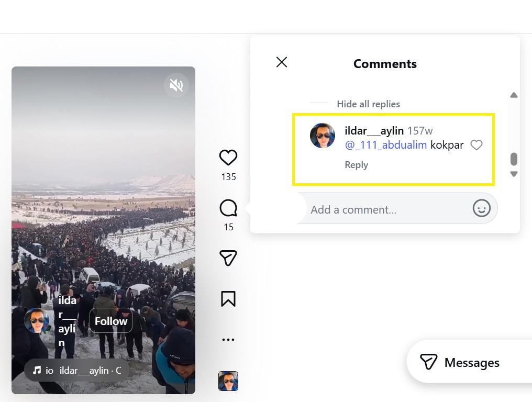Open the audio thumbnail below the options
Image resolution: width=532 pixels, height=402 pixels.
point(228,381)
